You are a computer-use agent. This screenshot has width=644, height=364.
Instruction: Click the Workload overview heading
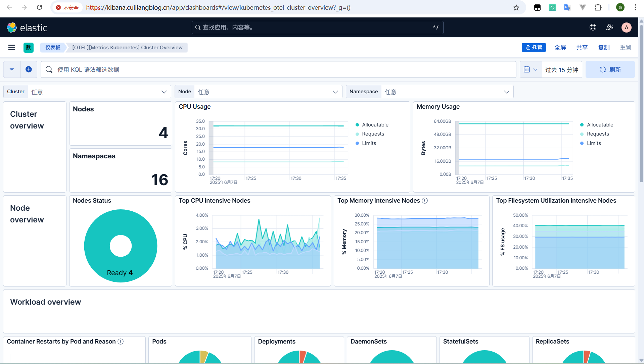pos(46,302)
